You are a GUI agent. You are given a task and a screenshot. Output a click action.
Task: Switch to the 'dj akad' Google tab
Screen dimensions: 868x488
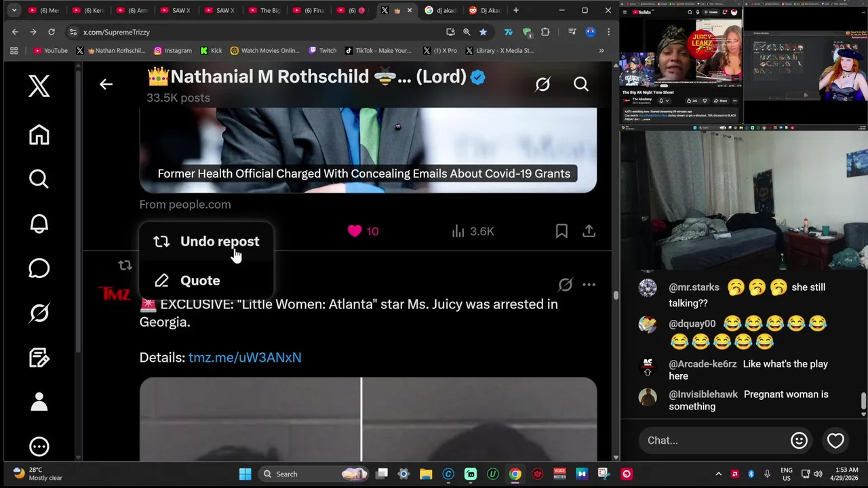click(x=441, y=10)
